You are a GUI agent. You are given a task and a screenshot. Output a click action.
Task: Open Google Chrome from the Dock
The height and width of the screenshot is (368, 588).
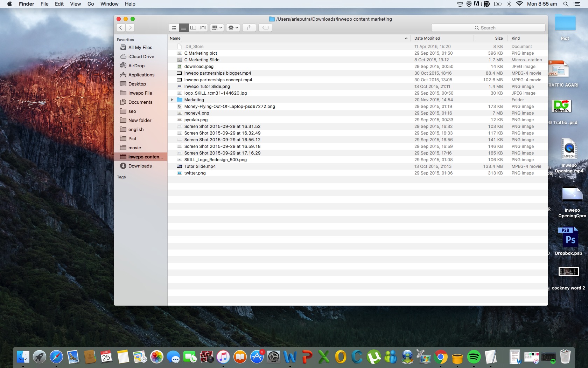click(x=441, y=357)
